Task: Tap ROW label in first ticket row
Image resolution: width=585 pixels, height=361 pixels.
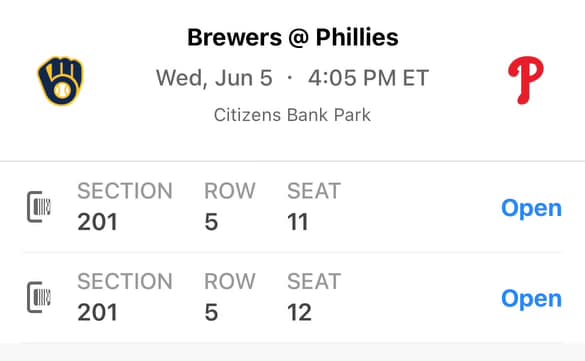Action: click(230, 191)
